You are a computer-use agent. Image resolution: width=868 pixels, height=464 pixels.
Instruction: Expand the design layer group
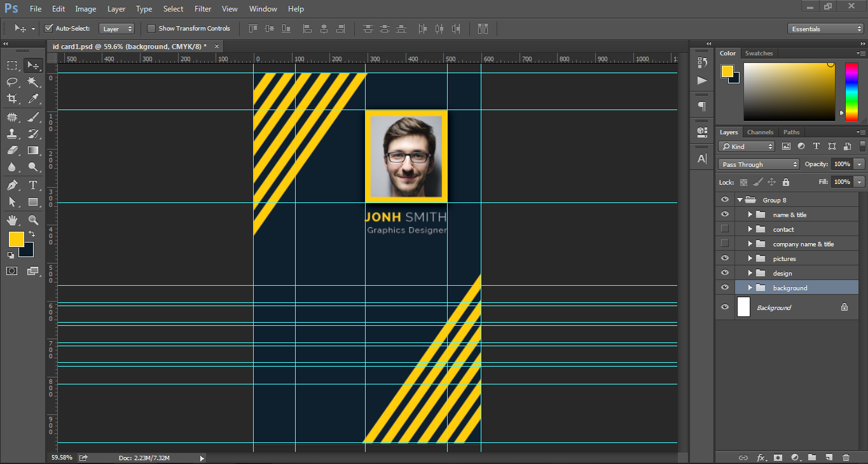pos(750,273)
